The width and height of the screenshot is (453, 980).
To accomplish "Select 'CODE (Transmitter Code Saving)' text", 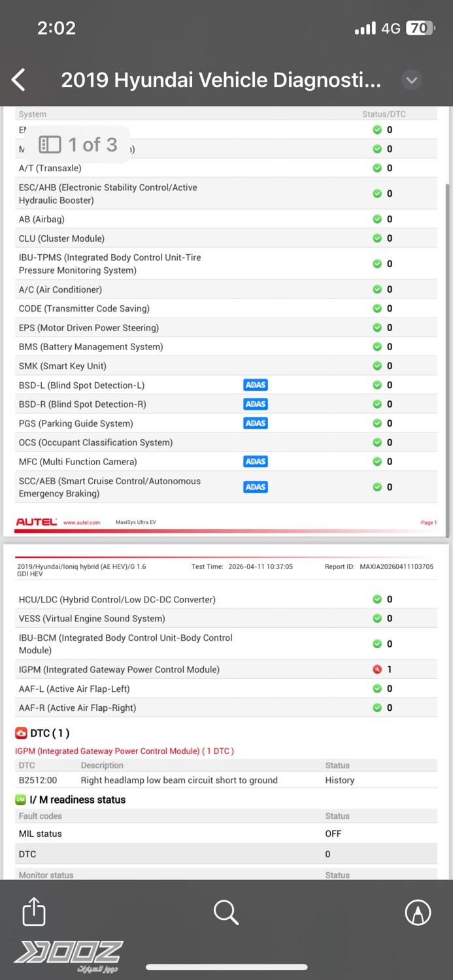I will click(84, 308).
